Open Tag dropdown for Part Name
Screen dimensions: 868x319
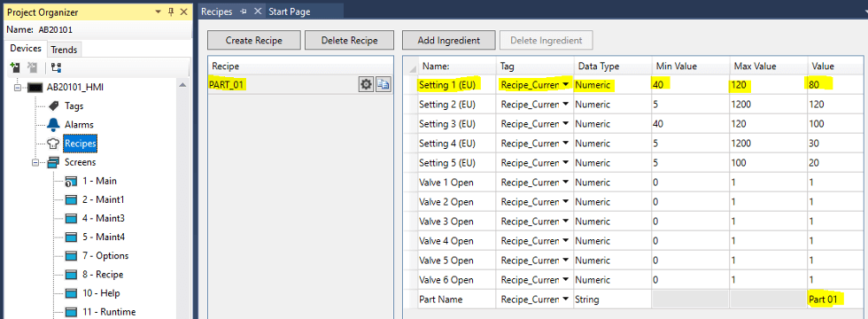click(565, 300)
